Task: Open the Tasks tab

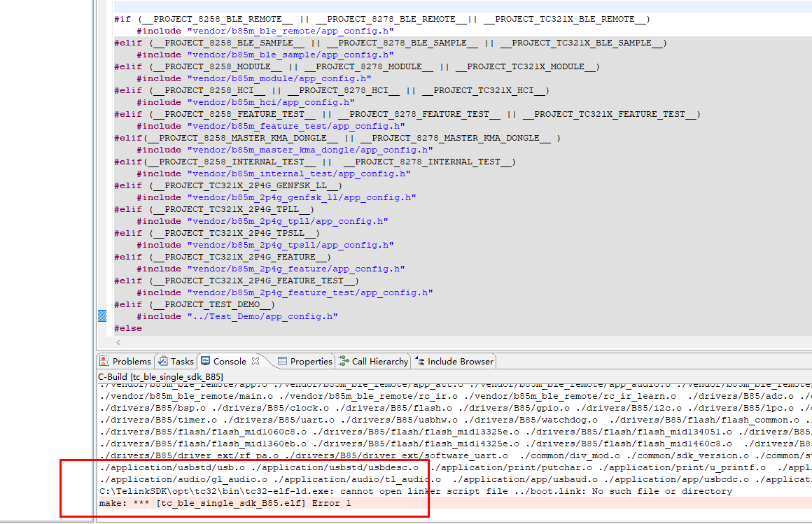Action: (176, 361)
